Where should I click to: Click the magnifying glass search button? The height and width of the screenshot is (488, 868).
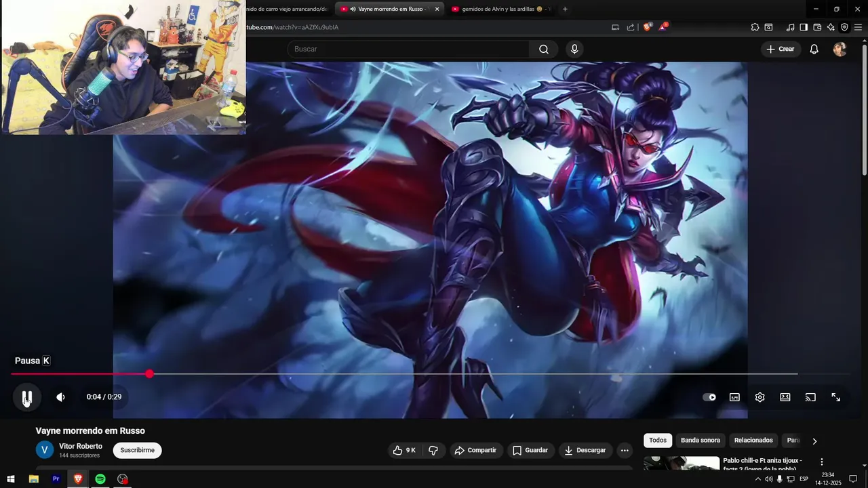pyautogui.click(x=544, y=49)
